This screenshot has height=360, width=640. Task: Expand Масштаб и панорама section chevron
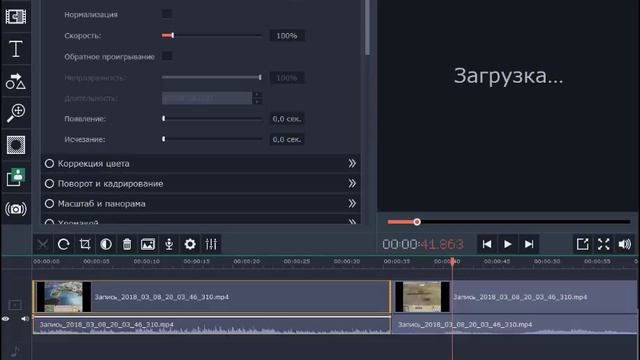pyautogui.click(x=352, y=204)
